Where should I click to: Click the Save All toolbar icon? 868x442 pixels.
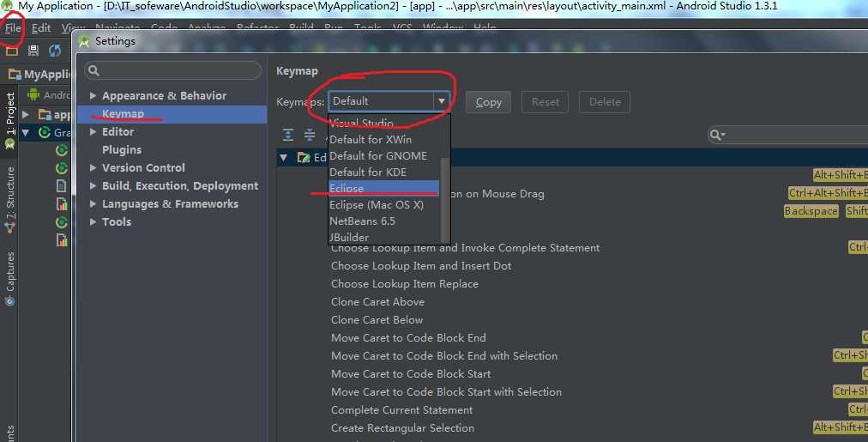(33, 51)
